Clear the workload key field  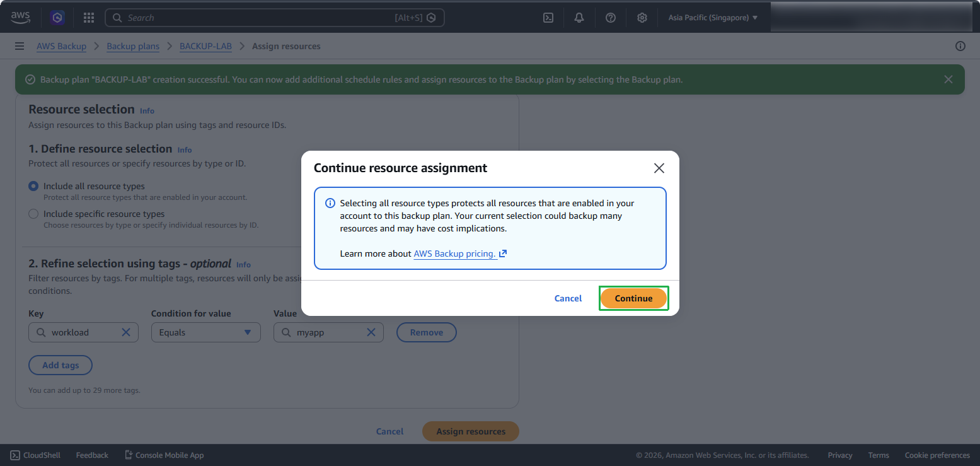(125, 332)
